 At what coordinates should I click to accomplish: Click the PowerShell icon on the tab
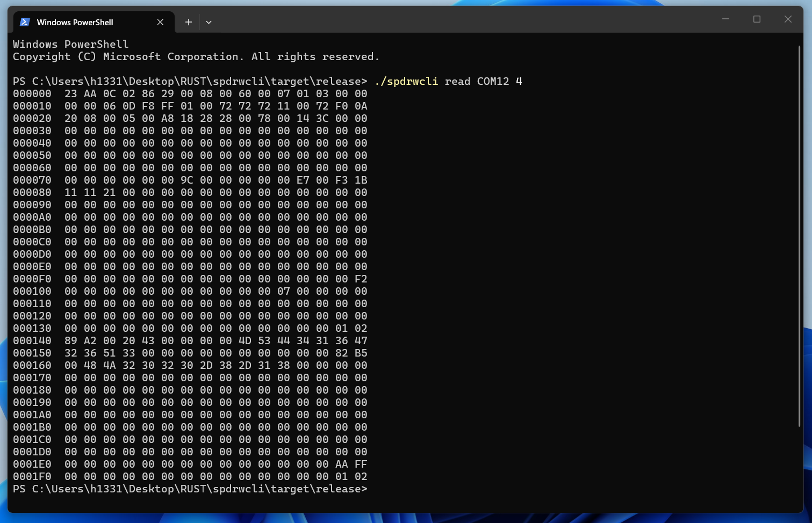[x=25, y=22]
